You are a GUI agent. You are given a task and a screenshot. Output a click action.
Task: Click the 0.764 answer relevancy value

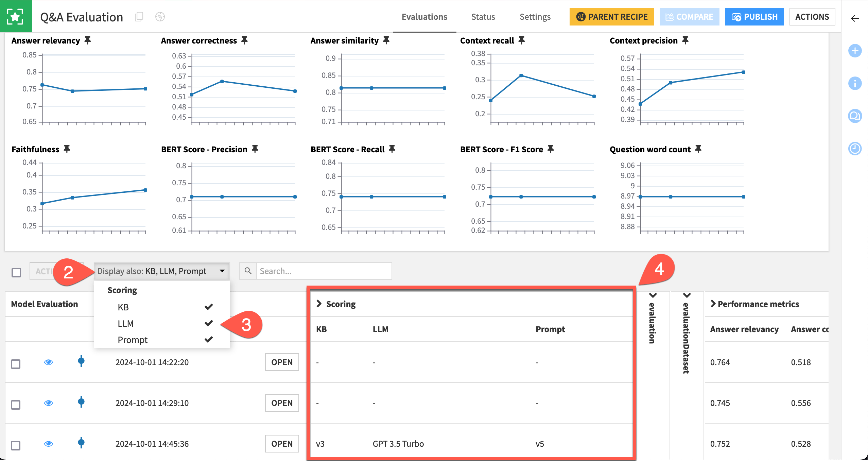pos(720,362)
